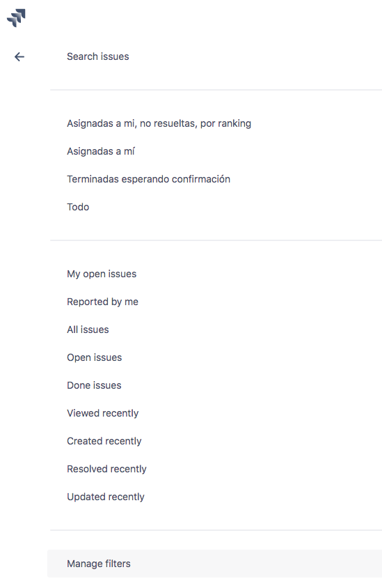This screenshot has width=382, height=588.
Task: Open Search issues
Action: [x=97, y=56]
